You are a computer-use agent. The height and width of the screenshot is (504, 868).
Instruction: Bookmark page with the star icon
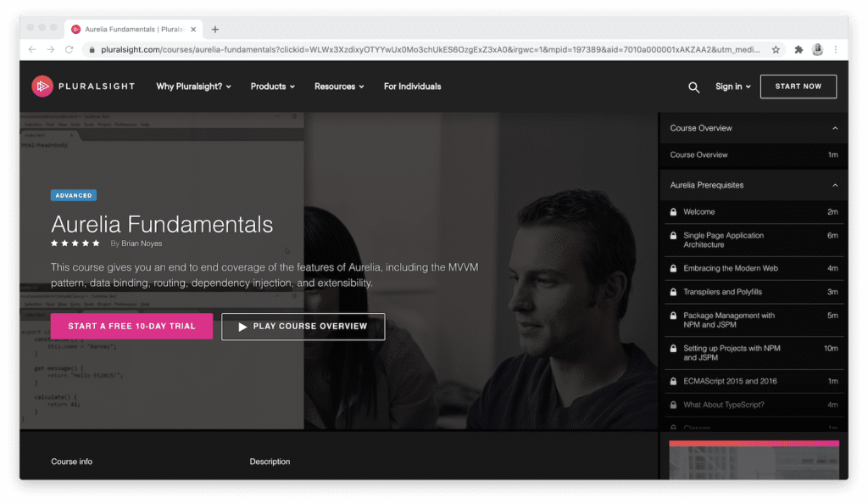tap(776, 49)
